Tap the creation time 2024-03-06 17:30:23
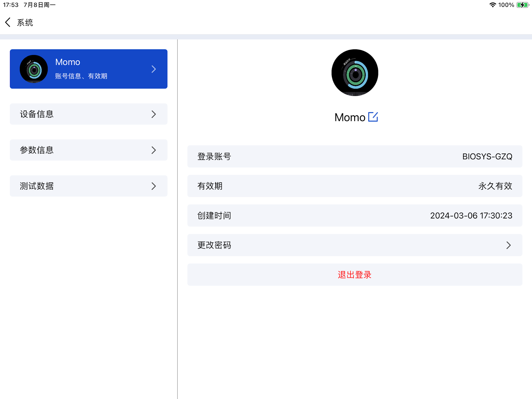Screen dimensions: 532x399 click(x=471, y=216)
